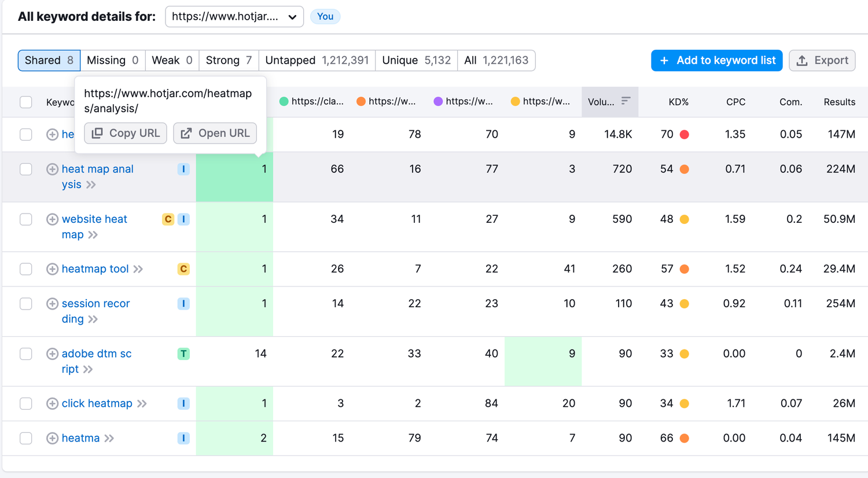This screenshot has width=868, height=478.
Task: Click double-arrow icon after session recording
Action: pos(93,319)
